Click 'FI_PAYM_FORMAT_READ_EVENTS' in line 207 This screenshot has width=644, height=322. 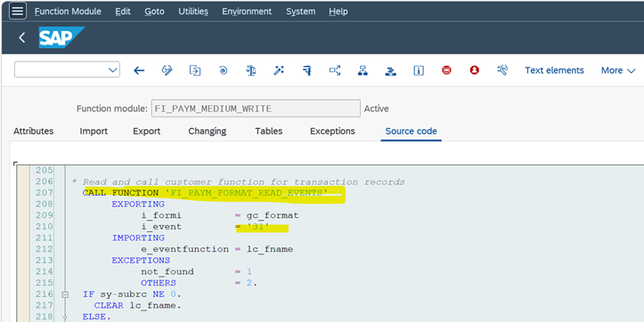tap(247, 193)
